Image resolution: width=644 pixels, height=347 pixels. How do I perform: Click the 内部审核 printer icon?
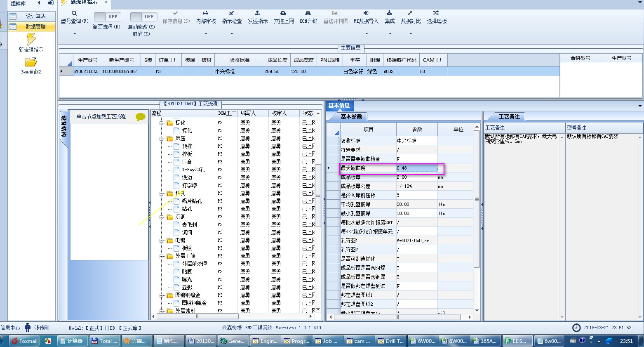(205, 13)
